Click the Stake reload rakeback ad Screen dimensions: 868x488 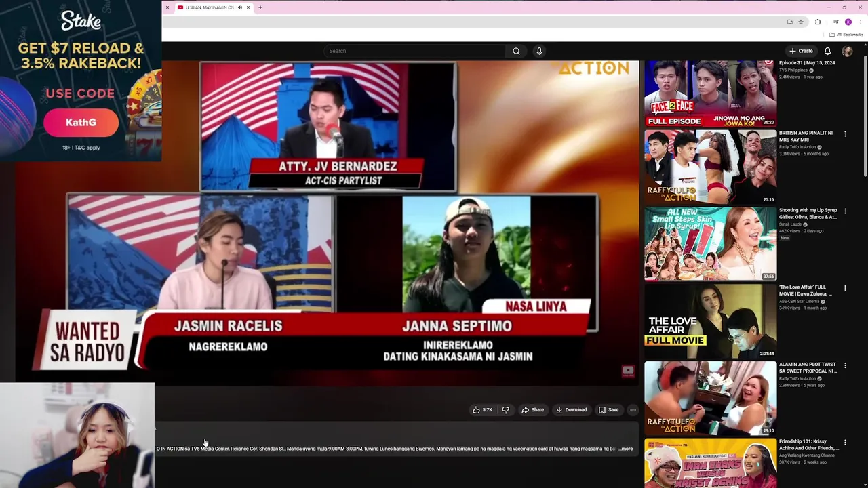pos(81,81)
